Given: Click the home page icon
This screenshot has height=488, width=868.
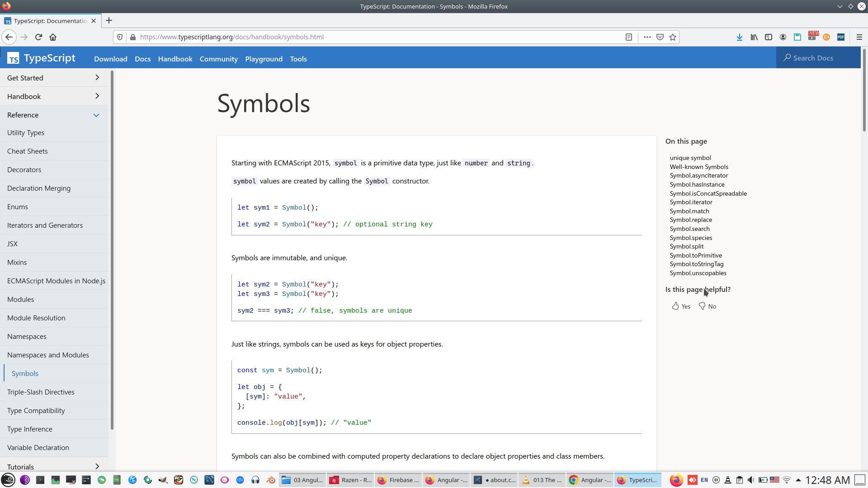Looking at the screenshot, I should coord(53,37).
